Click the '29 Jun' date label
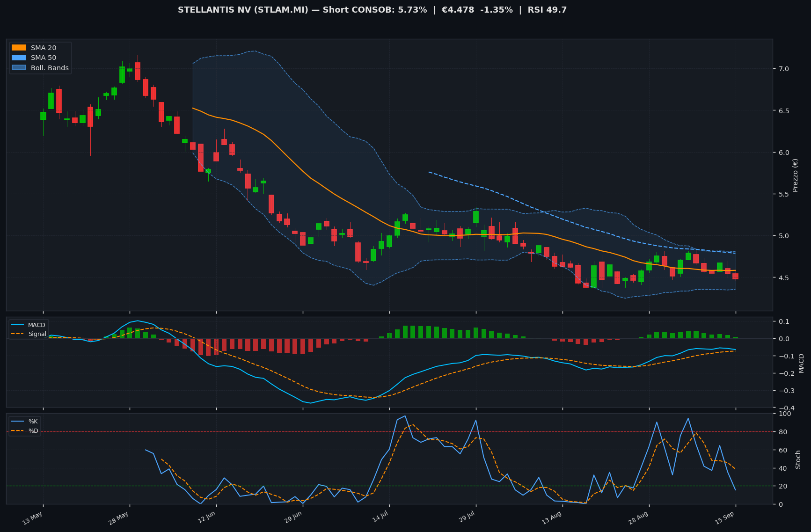Image resolution: width=811 pixels, height=532 pixels. pos(293,518)
